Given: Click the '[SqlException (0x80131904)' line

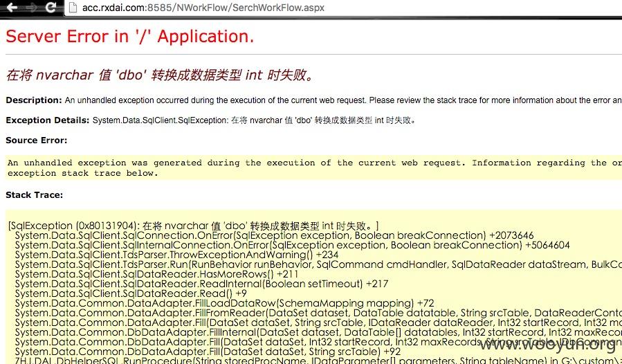Looking at the screenshot, I should click(x=193, y=226).
